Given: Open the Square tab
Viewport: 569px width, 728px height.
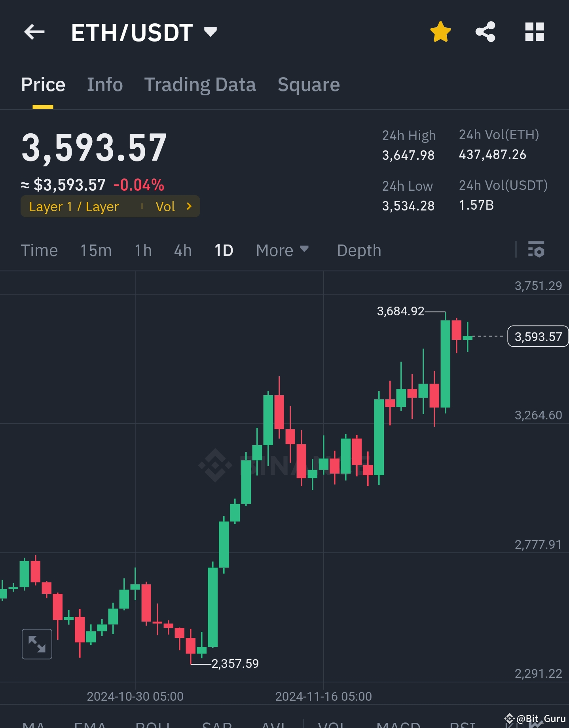Looking at the screenshot, I should (x=309, y=84).
